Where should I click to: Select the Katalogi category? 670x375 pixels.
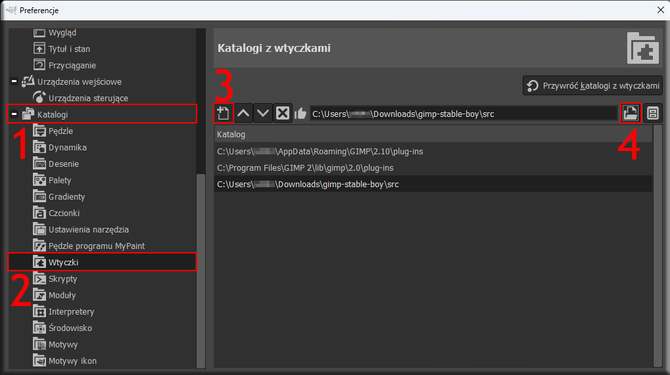(102, 114)
